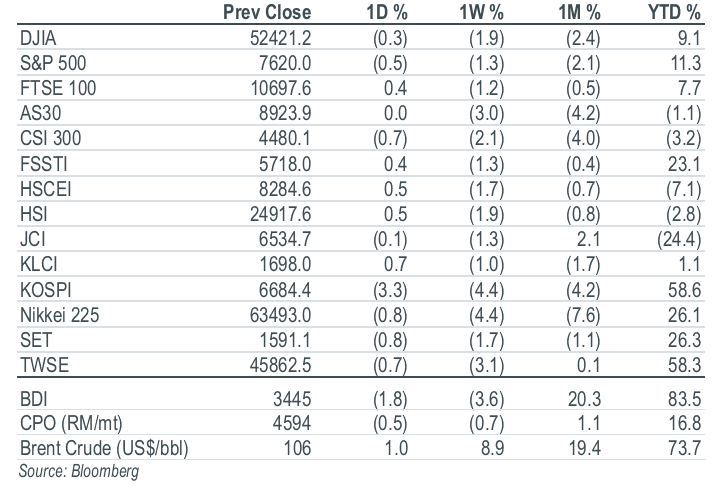Click the TWSE prev close 45862.5
Screen dimensions: 715x491
point(280,366)
